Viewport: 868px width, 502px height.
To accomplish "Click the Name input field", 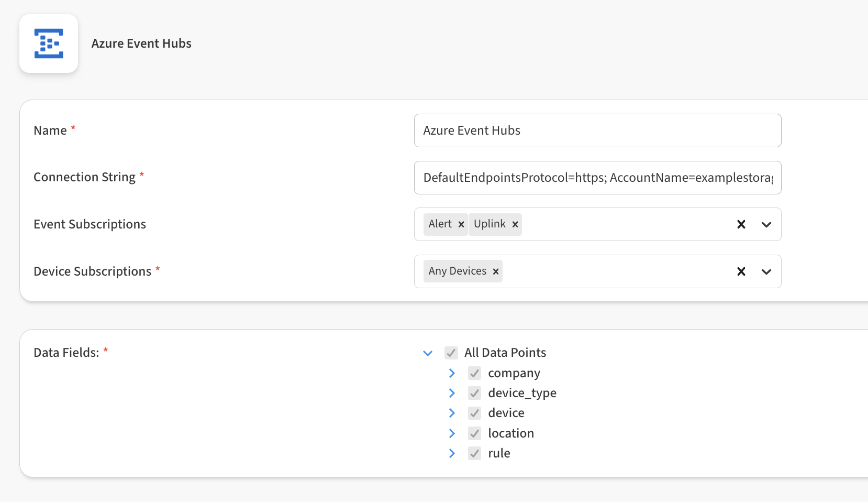I will tap(597, 130).
